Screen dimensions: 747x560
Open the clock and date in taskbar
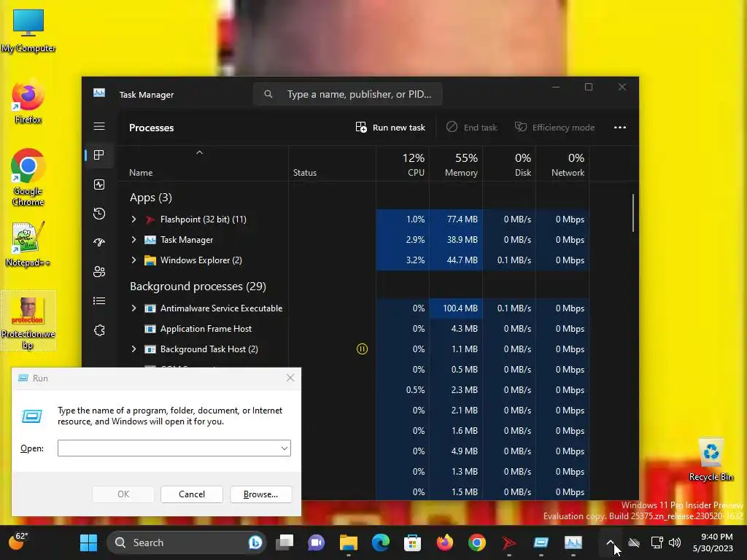point(713,542)
